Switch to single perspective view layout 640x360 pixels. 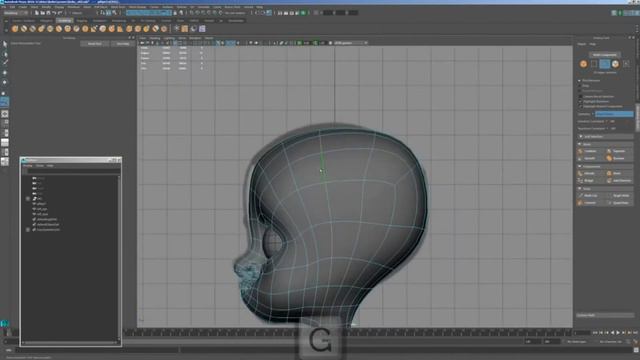(5, 114)
